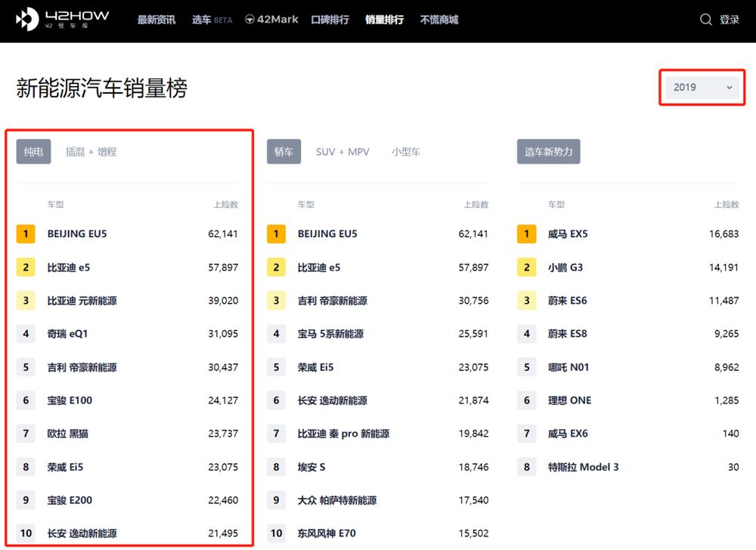Switch to the SUV + MPV tab

pos(342,152)
